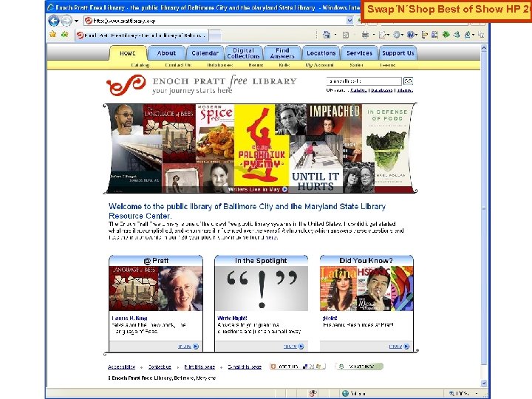Open the Tools gear menu in toolbar

pos(397,35)
